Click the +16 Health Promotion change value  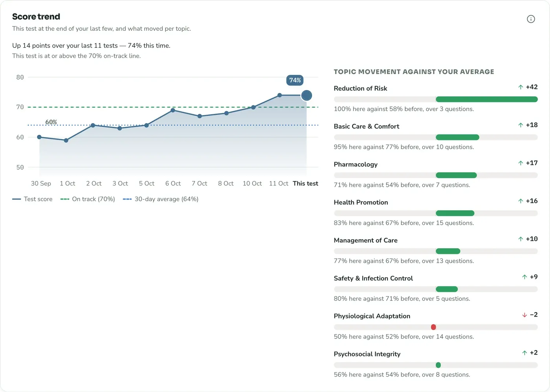point(532,201)
